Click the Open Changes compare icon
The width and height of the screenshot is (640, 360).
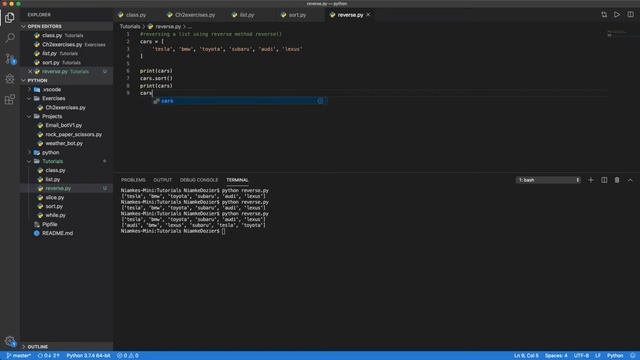tap(604, 15)
